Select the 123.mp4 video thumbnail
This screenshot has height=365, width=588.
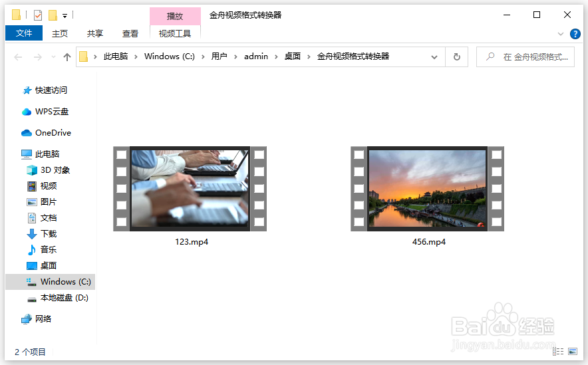(190, 189)
